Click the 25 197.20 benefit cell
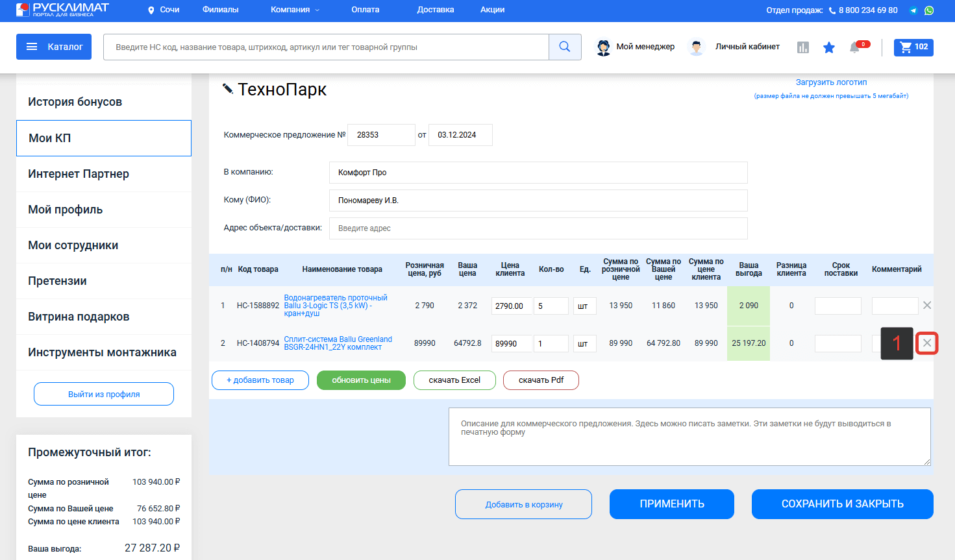The height and width of the screenshot is (560, 955). [x=749, y=343]
